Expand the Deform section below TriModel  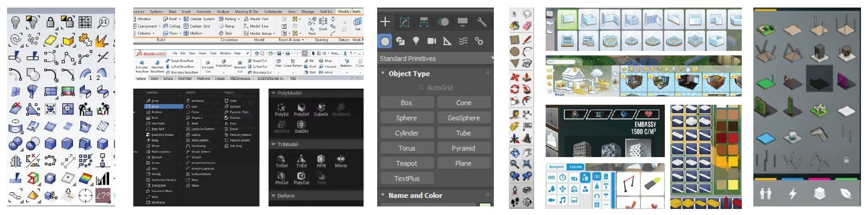coord(273,196)
